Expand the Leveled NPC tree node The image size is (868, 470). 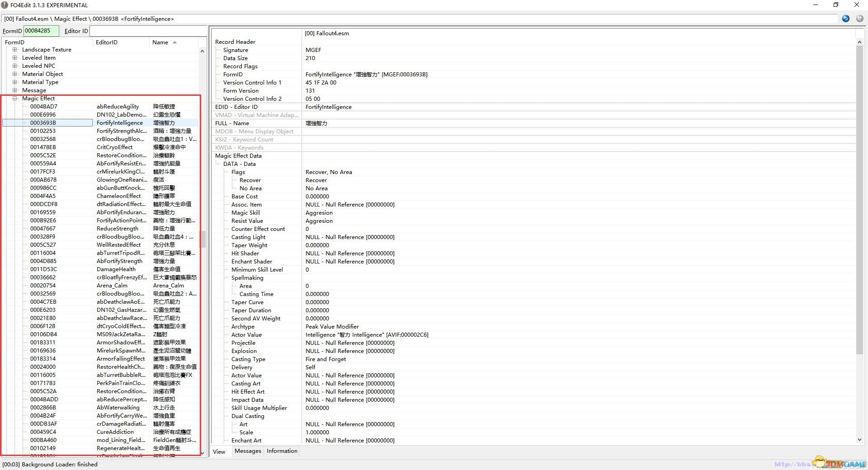15,66
